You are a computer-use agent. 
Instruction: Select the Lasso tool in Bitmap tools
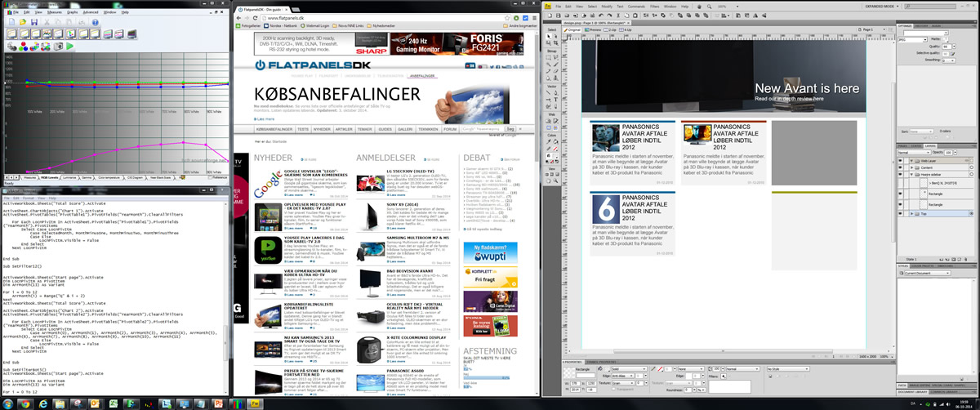click(555, 58)
